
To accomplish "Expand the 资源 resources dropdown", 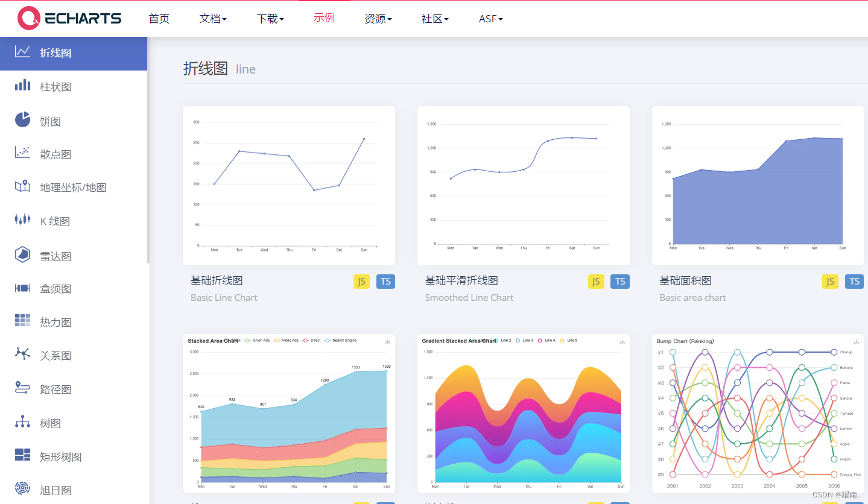I will coord(378,19).
